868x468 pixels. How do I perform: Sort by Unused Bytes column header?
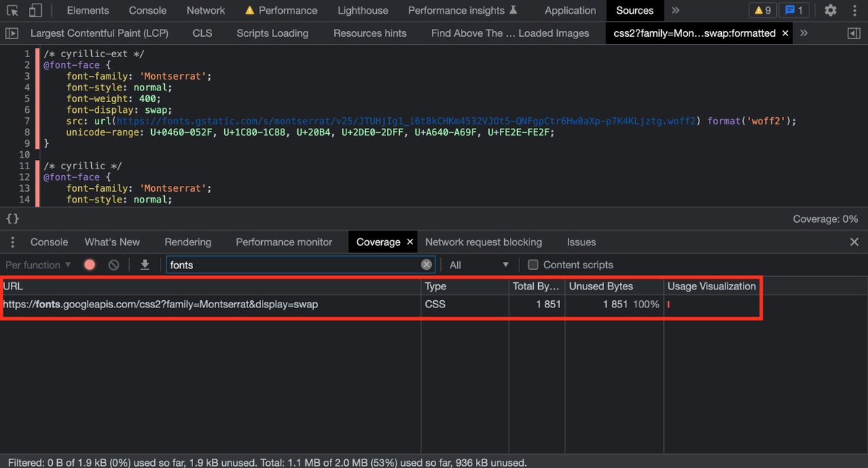click(x=614, y=286)
